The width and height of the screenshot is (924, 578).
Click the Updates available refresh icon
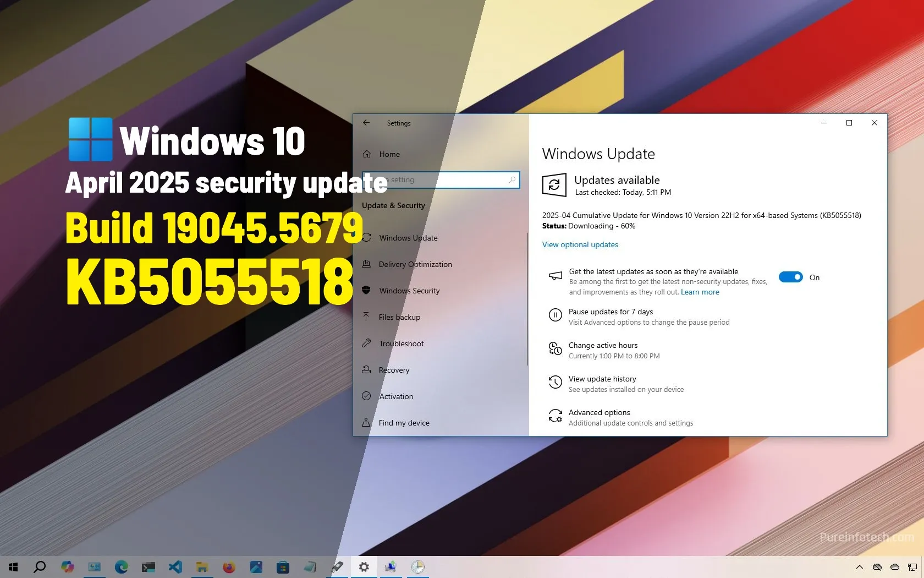(x=554, y=185)
